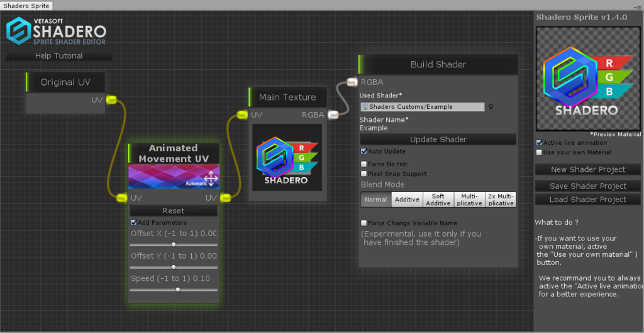Click the object picker circle beside Used Shader
Image resolution: width=644 pixels, height=333 pixels.
(x=491, y=107)
